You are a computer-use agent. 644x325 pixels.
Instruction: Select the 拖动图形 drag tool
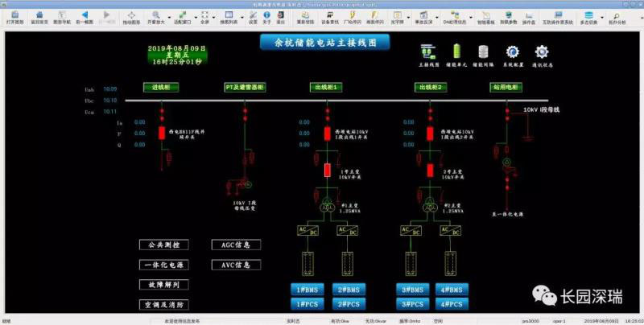pos(131,18)
